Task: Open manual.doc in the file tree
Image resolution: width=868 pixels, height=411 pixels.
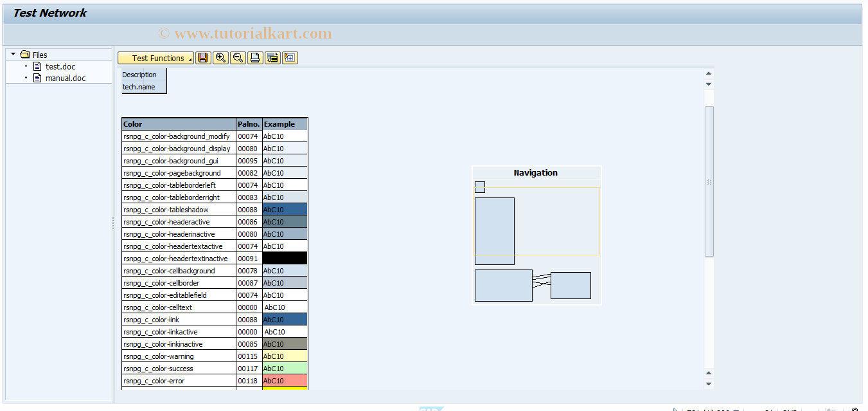Action: 66,78
